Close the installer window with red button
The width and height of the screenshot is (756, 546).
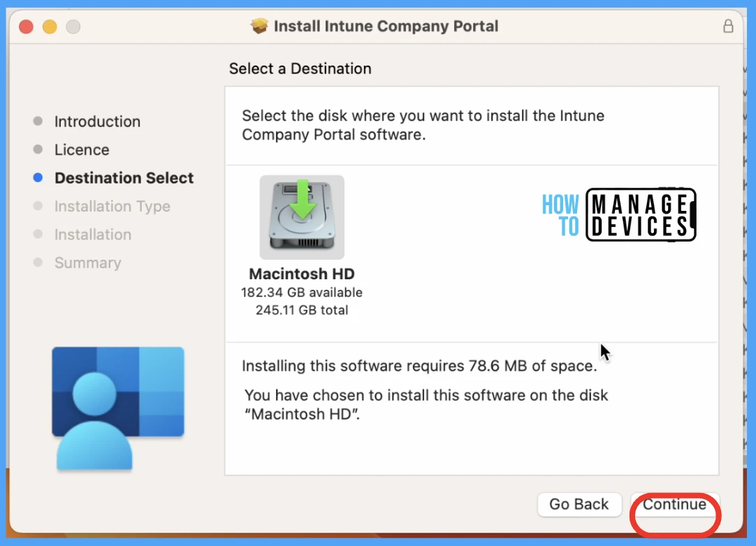coord(26,27)
